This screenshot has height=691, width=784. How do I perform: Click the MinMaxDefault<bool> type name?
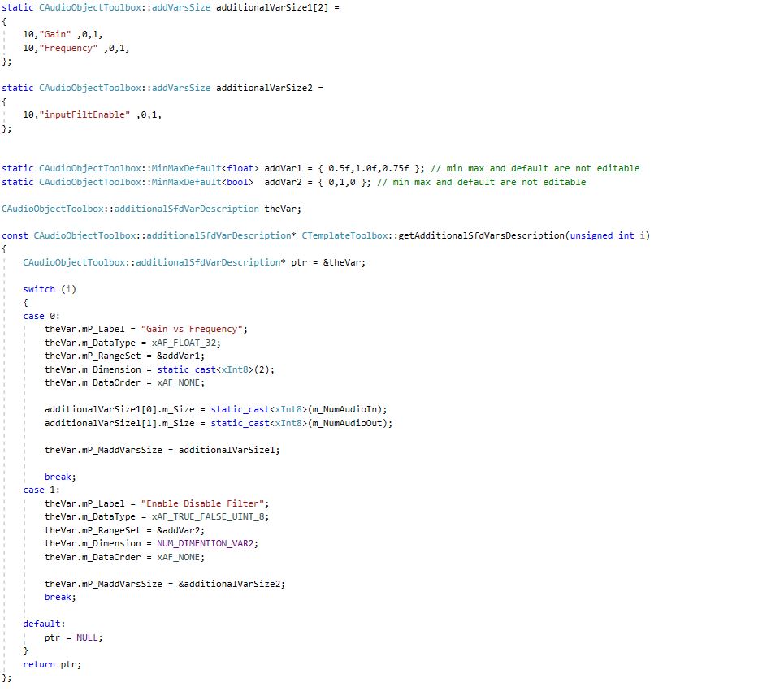(x=202, y=183)
